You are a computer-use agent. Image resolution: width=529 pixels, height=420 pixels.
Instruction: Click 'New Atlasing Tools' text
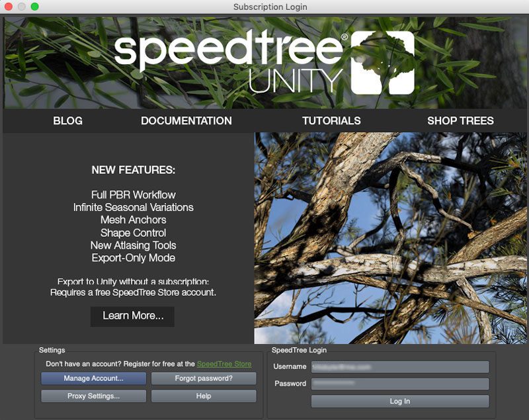[134, 245]
